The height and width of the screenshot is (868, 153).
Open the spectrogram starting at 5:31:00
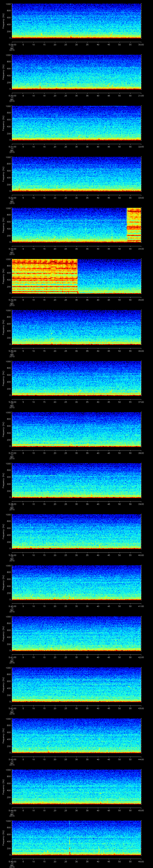pos(76,123)
